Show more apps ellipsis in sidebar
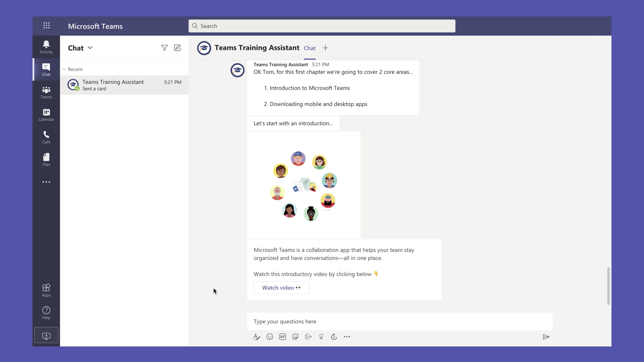The image size is (644, 362). pyautogui.click(x=46, y=182)
